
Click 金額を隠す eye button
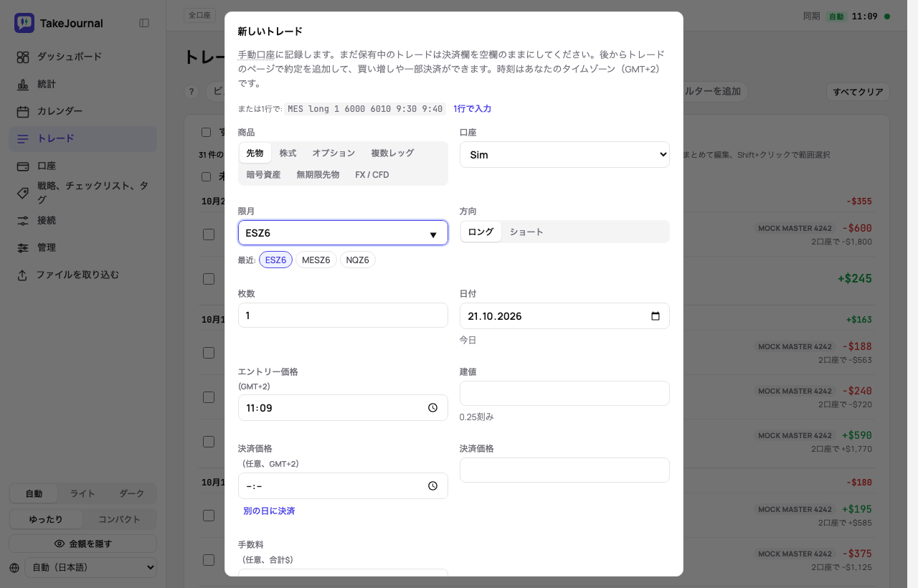point(82,544)
